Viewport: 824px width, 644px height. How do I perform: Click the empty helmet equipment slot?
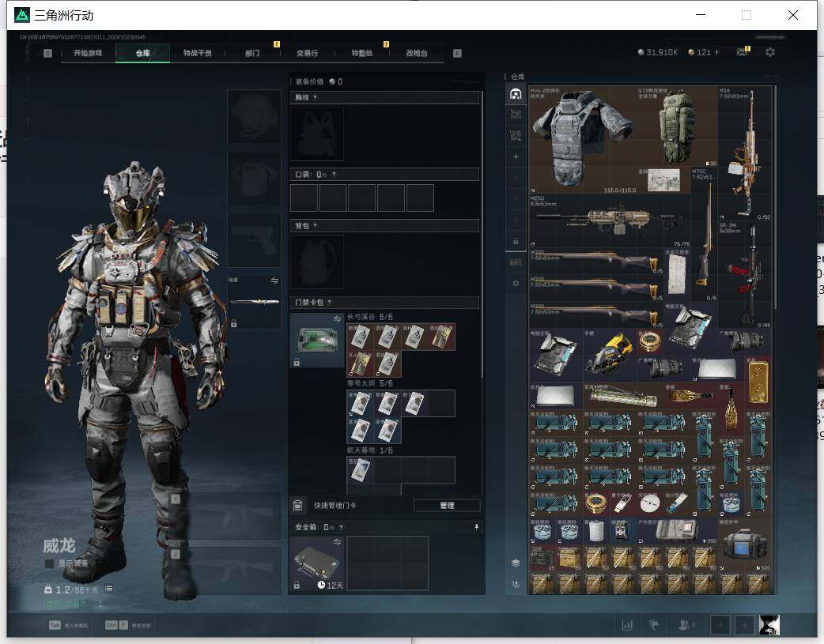coord(254,116)
